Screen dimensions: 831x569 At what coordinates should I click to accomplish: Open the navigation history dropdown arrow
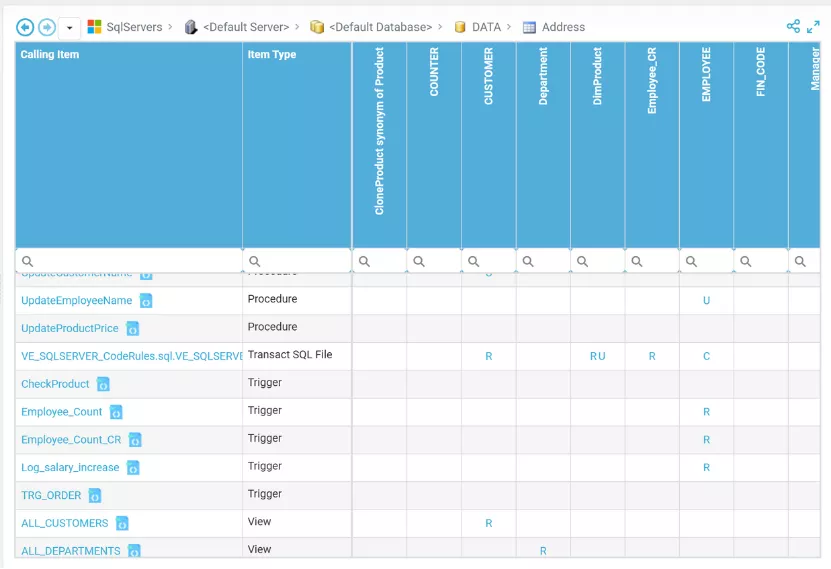[69, 28]
